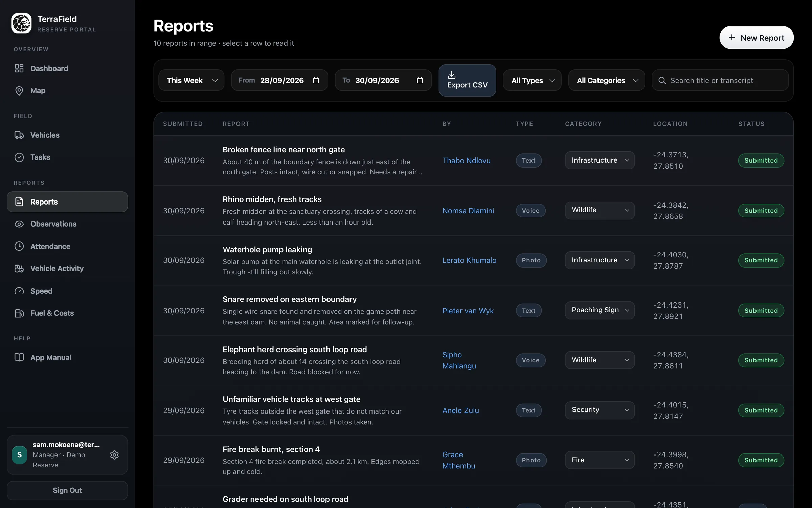Open Attendance report page
This screenshot has height=508, width=812.
pos(67,246)
